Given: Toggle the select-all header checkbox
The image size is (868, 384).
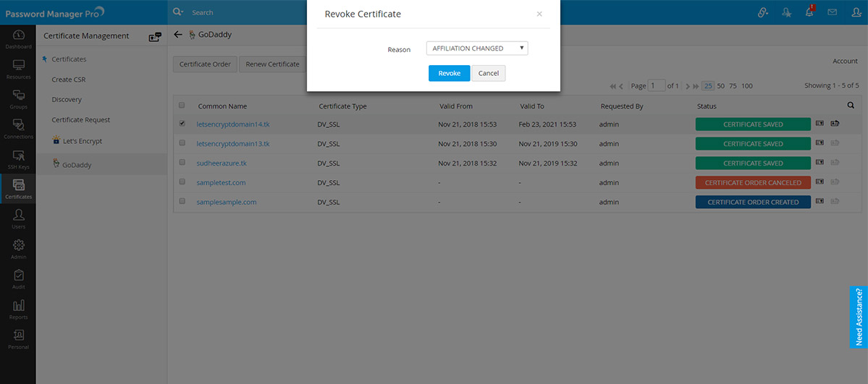Looking at the screenshot, I should [x=182, y=106].
